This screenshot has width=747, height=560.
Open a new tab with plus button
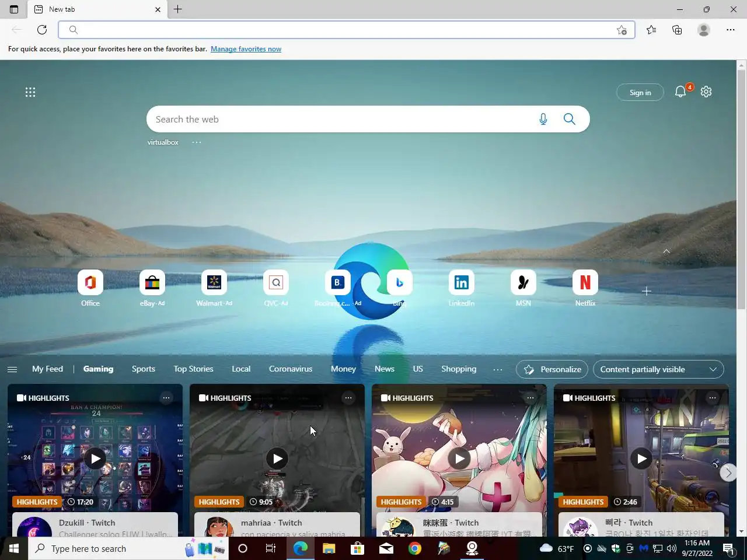coord(178,9)
